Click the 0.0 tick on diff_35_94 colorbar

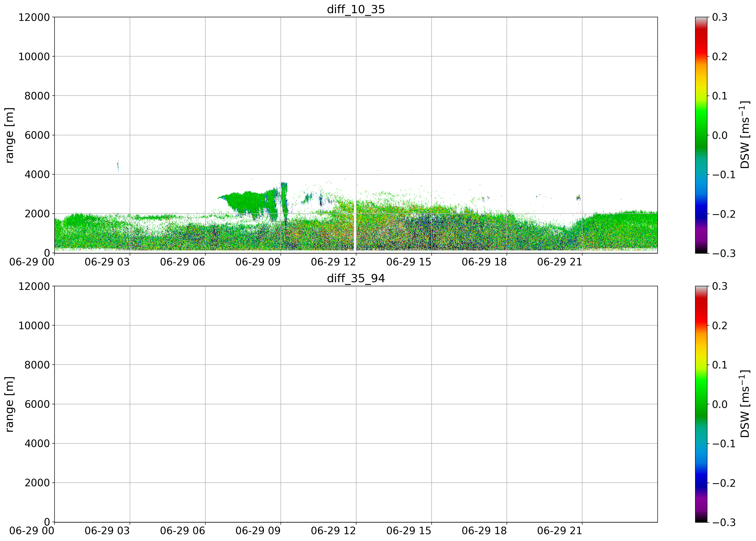pyautogui.click(x=720, y=404)
